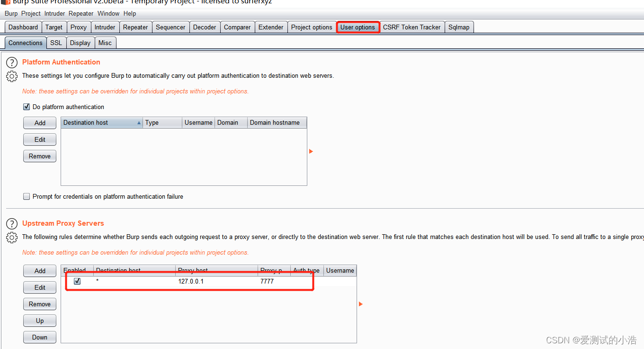The width and height of the screenshot is (644, 349).
Task: Click the Username column header in authentication table
Action: click(198, 122)
